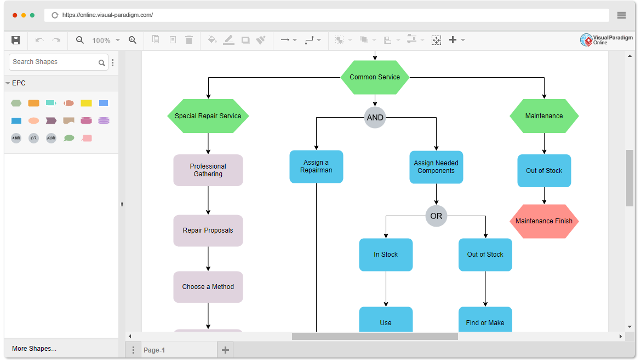Image resolution: width=641 pixels, height=364 pixels.
Task: Pick the yellow rectangle shape
Action: point(86,103)
